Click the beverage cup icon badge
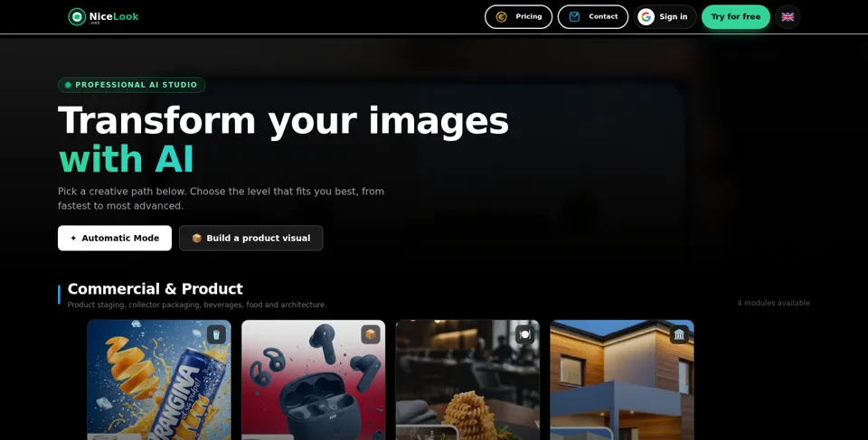Image resolution: width=868 pixels, height=440 pixels. [216, 334]
